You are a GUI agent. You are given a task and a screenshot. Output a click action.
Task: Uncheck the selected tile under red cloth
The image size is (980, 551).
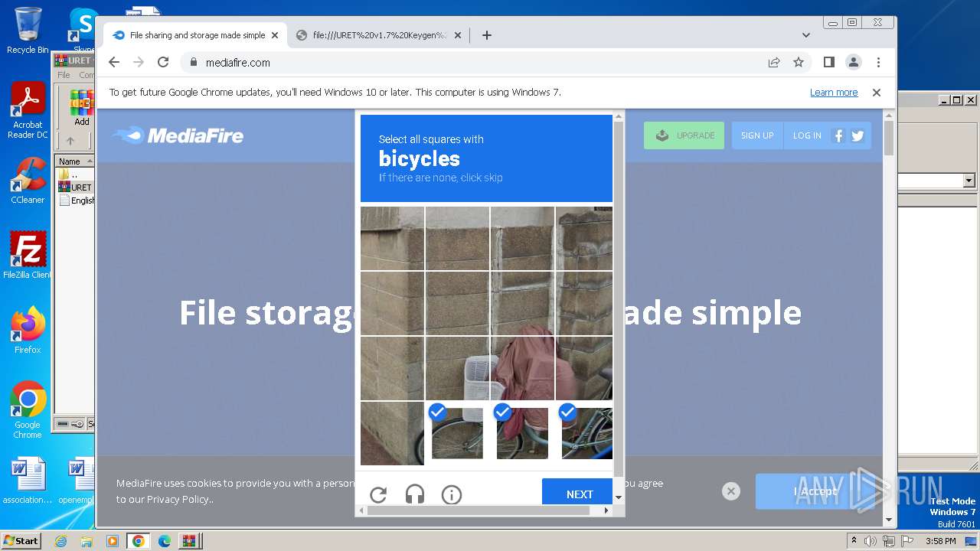[522, 433]
